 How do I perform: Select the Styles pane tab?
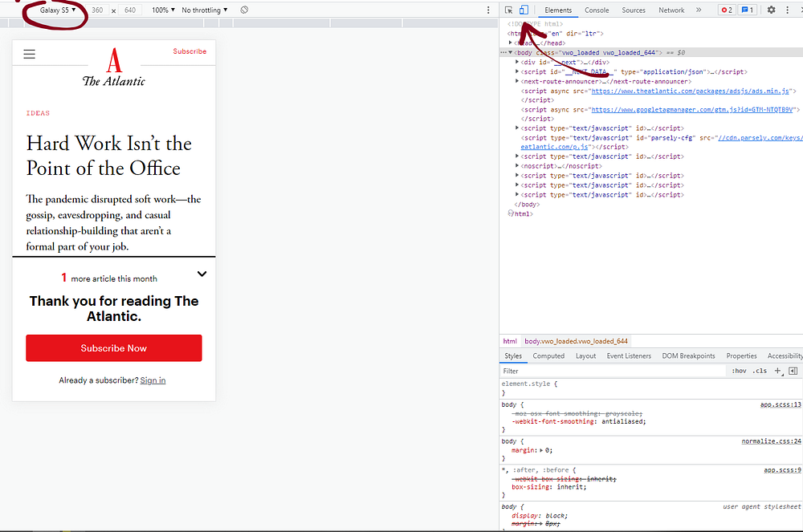pyautogui.click(x=512, y=356)
